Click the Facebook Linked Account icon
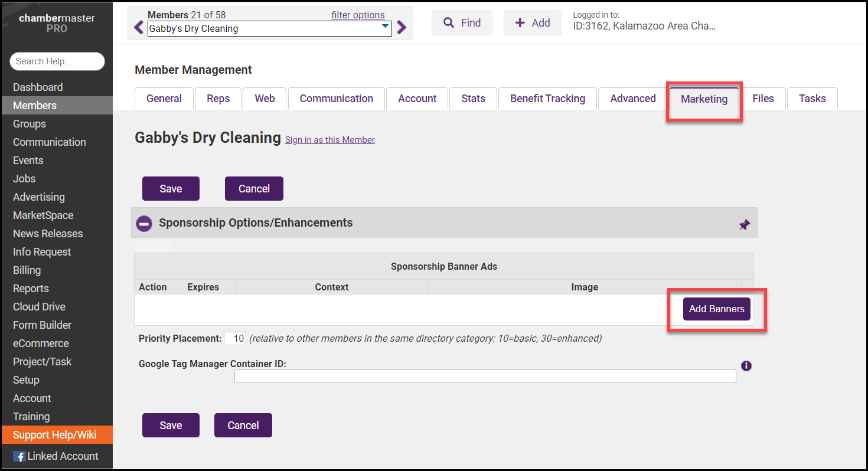Viewport: 868px width, 471px height. pos(19,456)
